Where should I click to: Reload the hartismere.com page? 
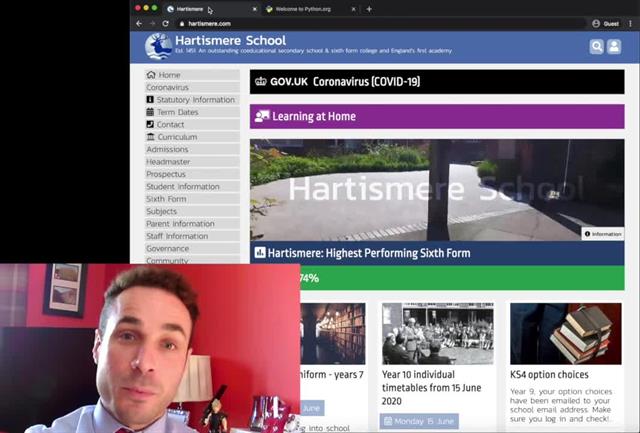tap(165, 24)
